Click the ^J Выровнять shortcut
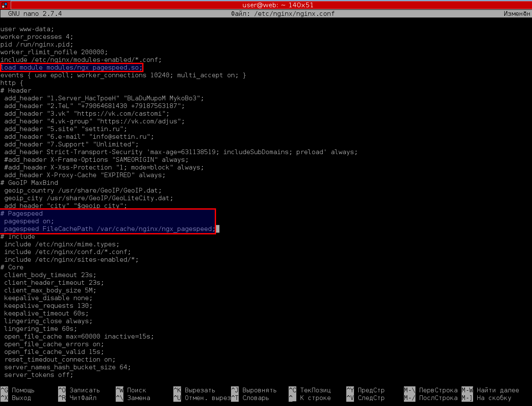 pos(254,390)
